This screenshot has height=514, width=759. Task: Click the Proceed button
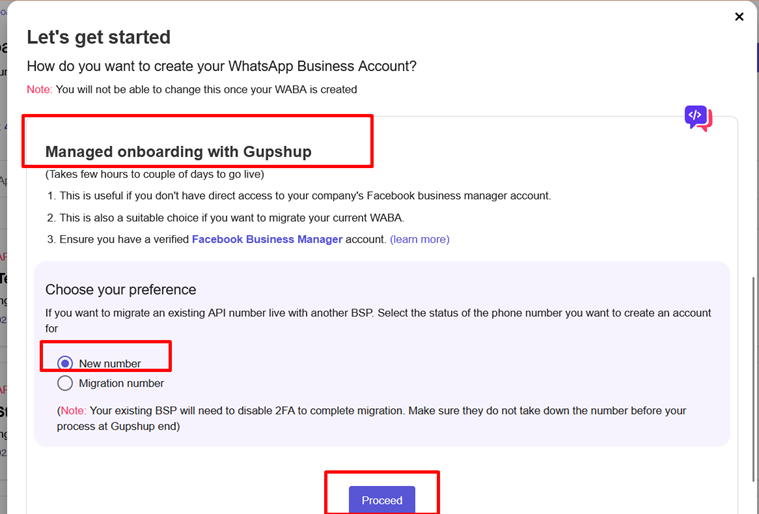[382, 500]
